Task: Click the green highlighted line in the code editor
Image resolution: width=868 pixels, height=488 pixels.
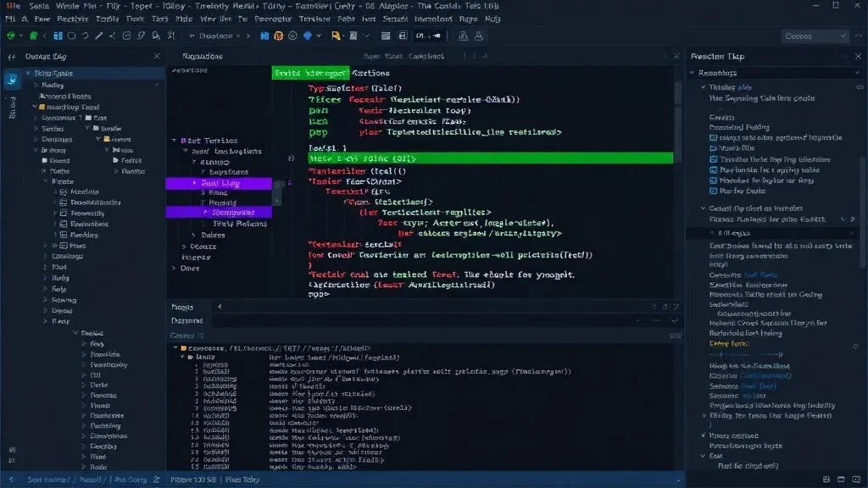Action: pyautogui.click(x=491, y=158)
